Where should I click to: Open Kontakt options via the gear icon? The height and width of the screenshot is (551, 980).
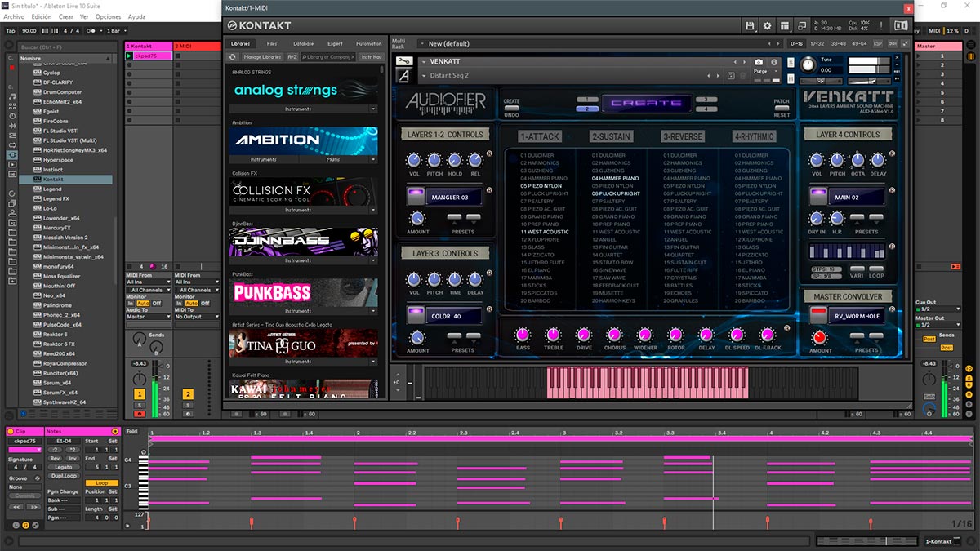click(x=767, y=26)
